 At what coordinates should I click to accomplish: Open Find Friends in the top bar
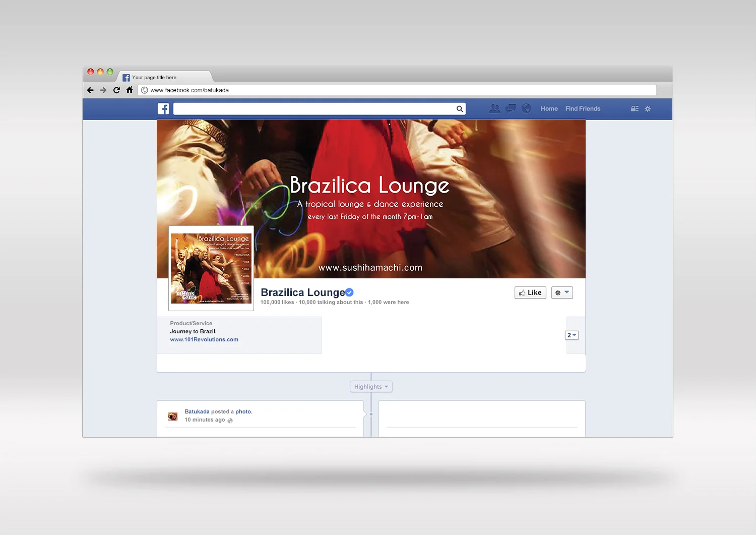583,108
